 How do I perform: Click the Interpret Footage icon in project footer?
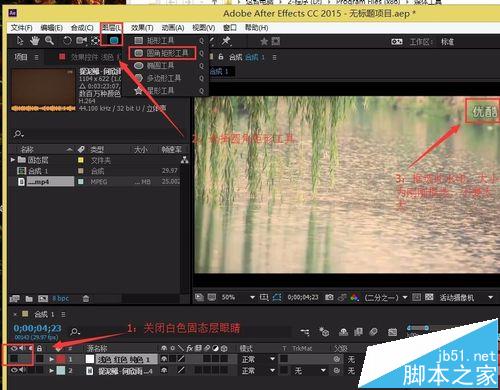tap(14, 298)
